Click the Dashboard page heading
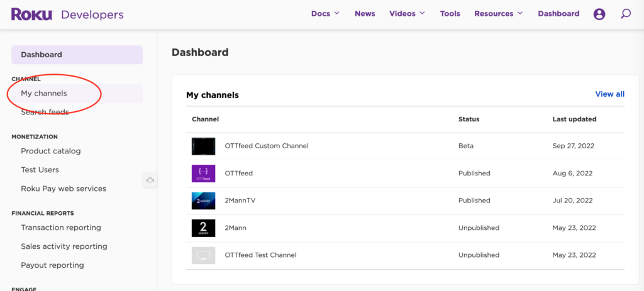Viewport: 644px width, 291px height. [200, 53]
